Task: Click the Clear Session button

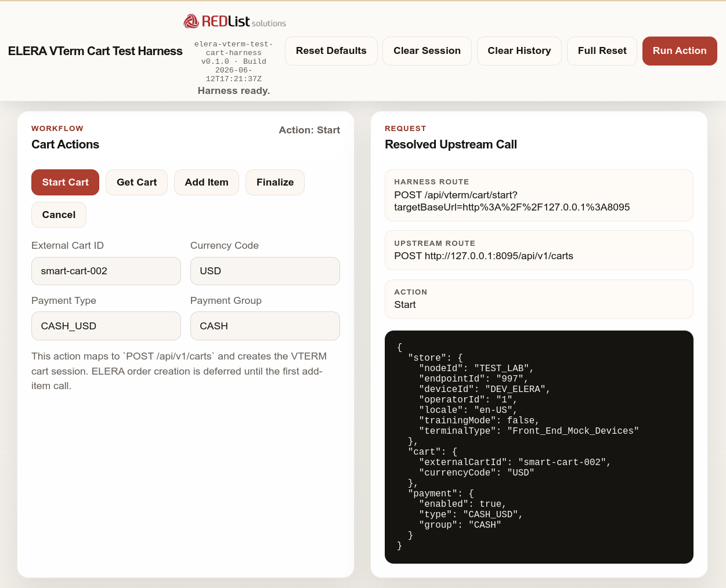Action: pyautogui.click(x=427, y=51)
